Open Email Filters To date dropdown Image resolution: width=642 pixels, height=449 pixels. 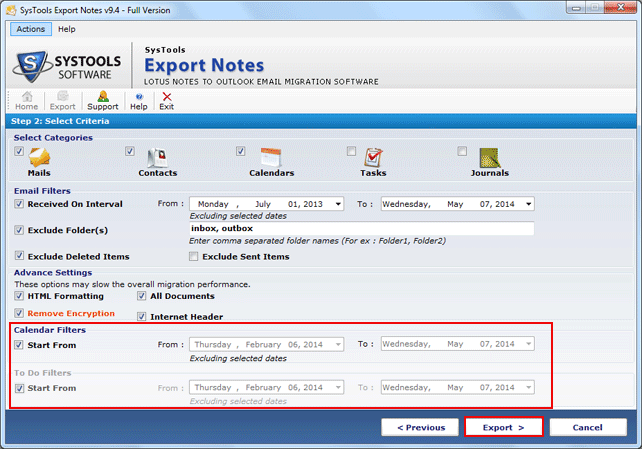coord(529,204)
